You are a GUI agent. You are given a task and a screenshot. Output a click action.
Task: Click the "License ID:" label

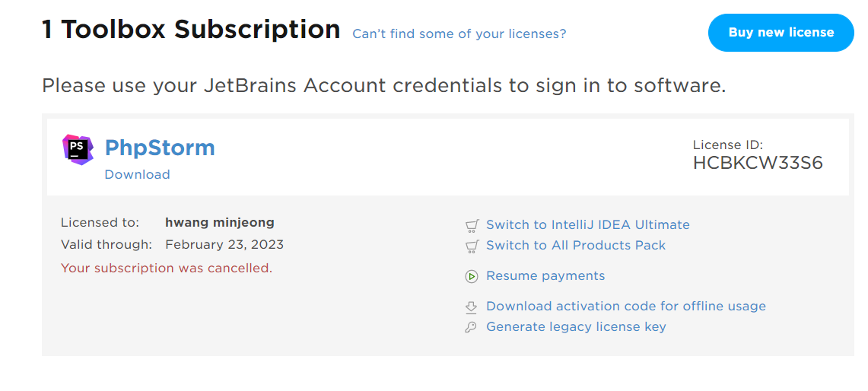(x=728, y=145)
